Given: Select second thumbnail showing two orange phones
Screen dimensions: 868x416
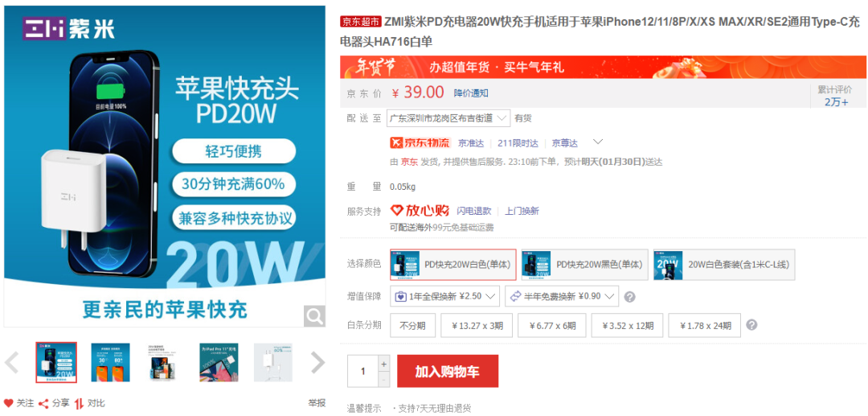Looking at the screenshot, I should [x=110, y=362].
